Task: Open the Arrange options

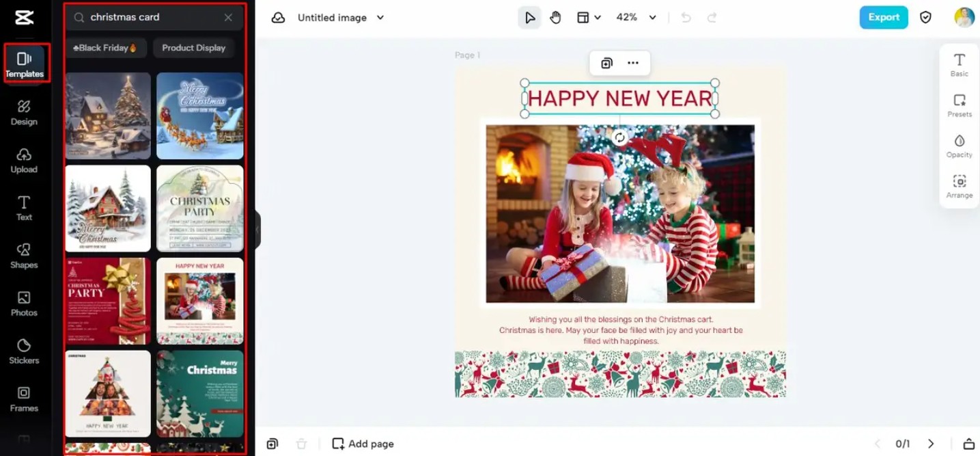Action: pyautogui.click(x=959, y=186)
